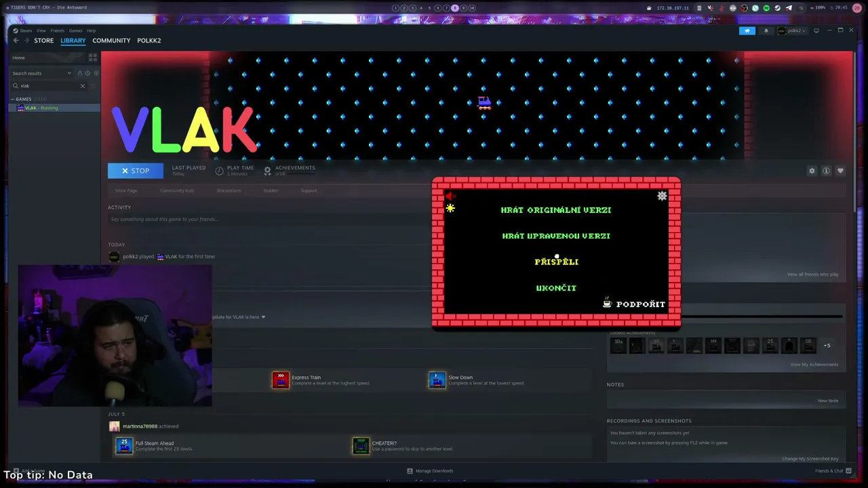Select HRÁT UPRAVENOU VERZI in game menu
The image size is (868, 488).
(x=556, y=236)
